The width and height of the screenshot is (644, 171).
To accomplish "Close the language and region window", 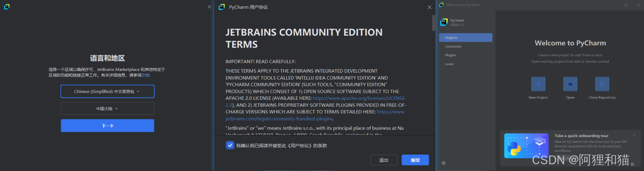I will tap(209, 7).
